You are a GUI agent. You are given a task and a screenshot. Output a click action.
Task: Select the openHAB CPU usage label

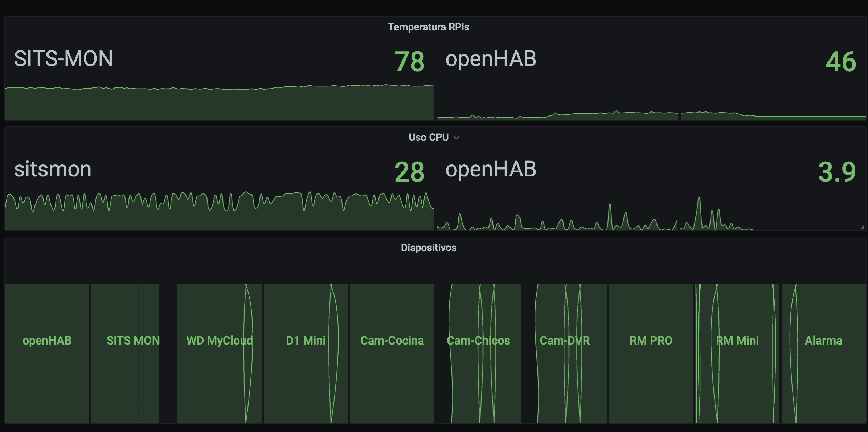click(491, 169)
